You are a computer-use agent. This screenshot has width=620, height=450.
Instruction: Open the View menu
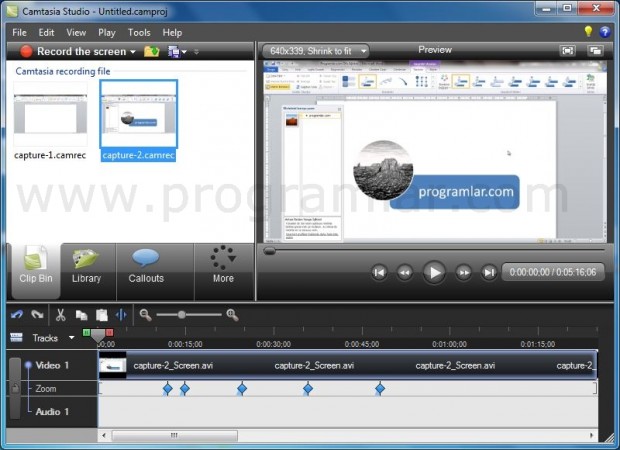click(76, 32)
